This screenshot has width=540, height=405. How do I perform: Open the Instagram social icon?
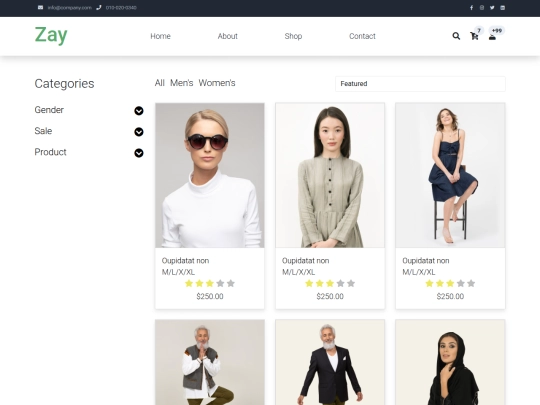pos(482,8)
